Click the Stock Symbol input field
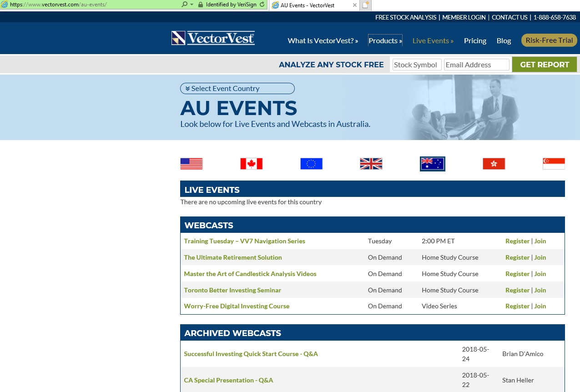The height and width of the screenshot is (392, 580). tap(416, 64)
